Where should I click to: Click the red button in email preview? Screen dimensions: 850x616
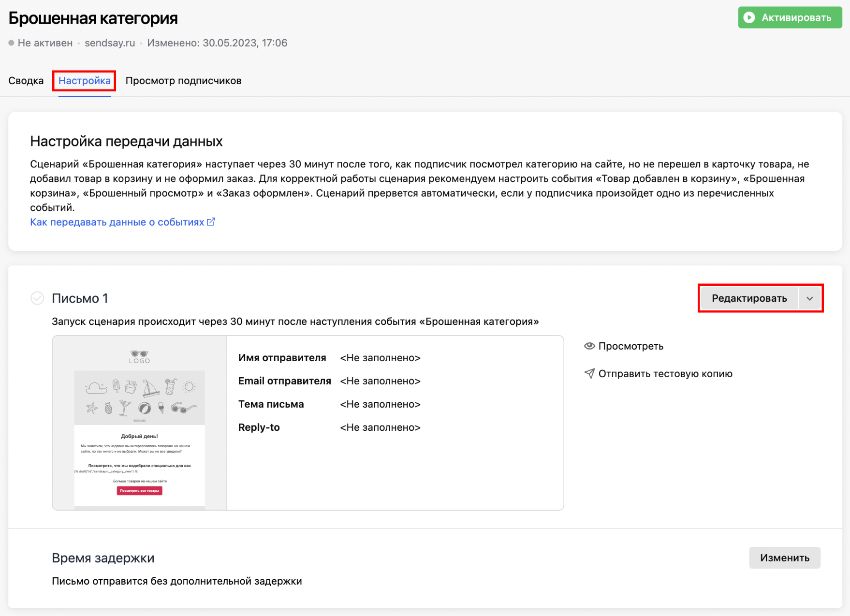(139, 490)
